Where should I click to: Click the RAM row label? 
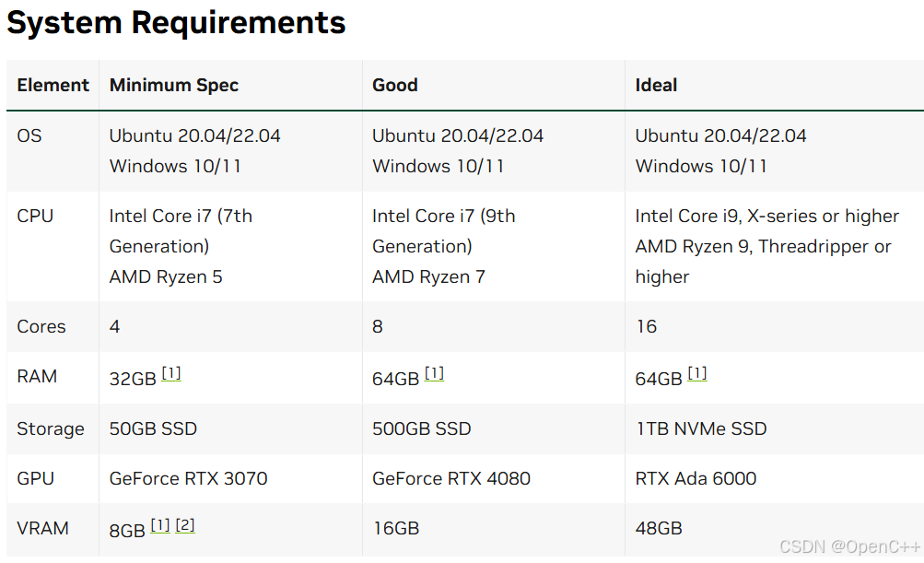pos(37,376)
